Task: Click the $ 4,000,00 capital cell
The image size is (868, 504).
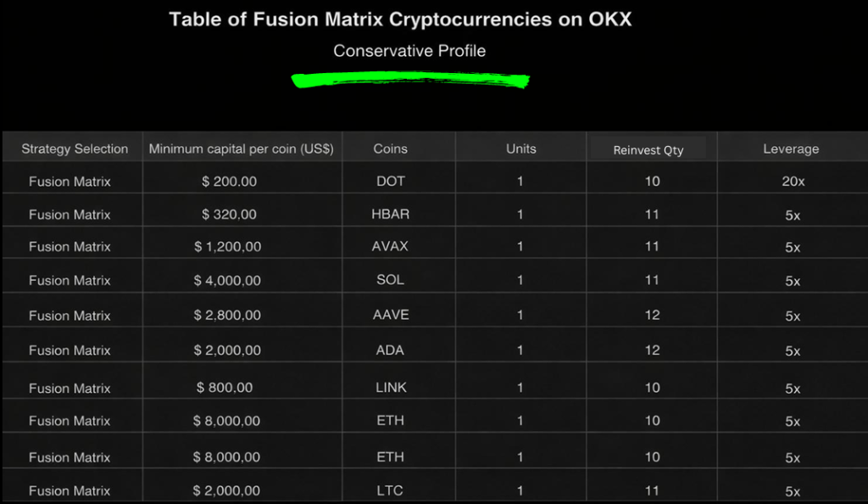Action: [x=227, y=280]
